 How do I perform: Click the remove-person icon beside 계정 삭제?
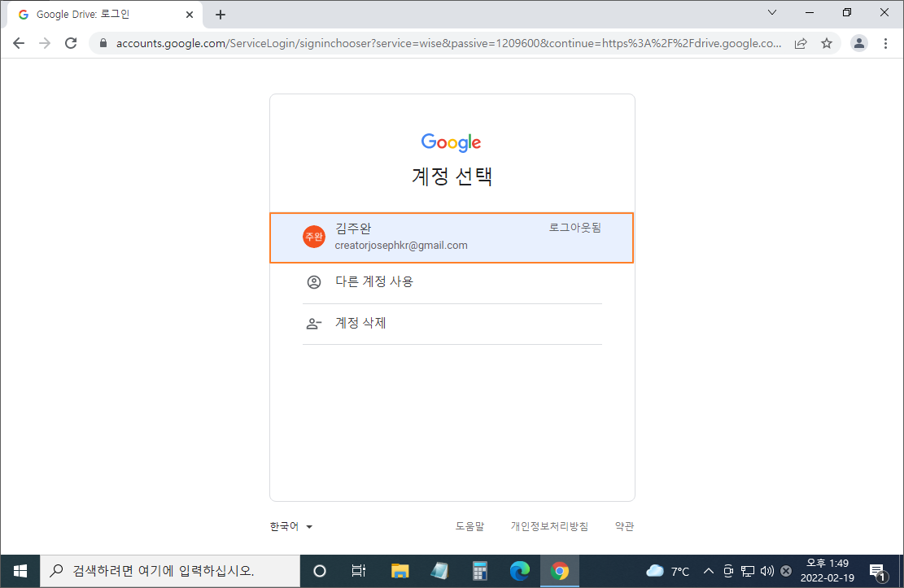coord(313,324)
